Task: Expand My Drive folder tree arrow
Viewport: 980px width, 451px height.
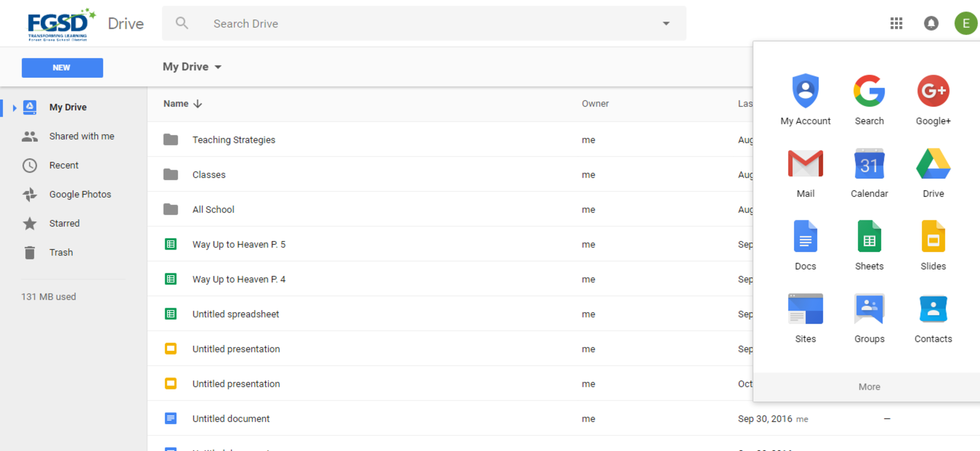Action: click(14, 108)
